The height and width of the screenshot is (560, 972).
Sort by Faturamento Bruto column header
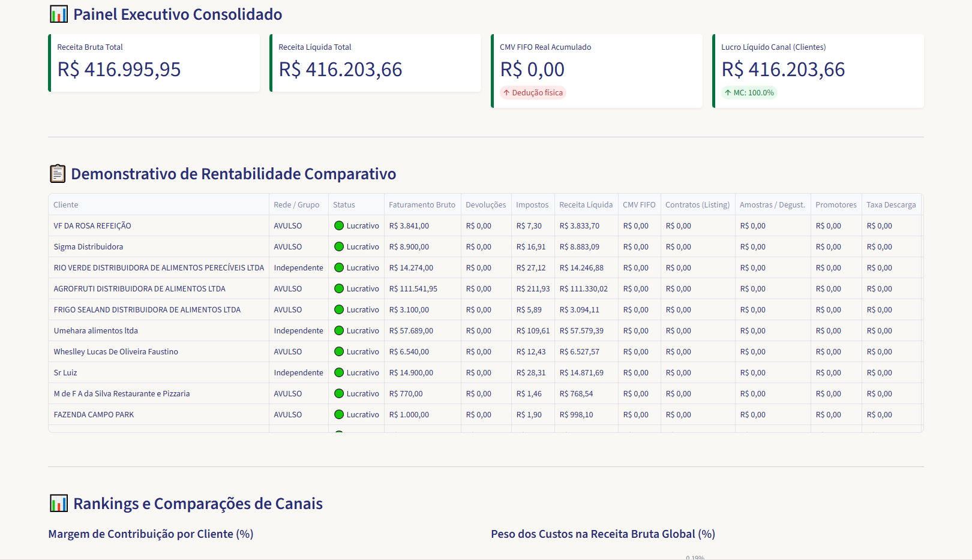pos(422,204)
